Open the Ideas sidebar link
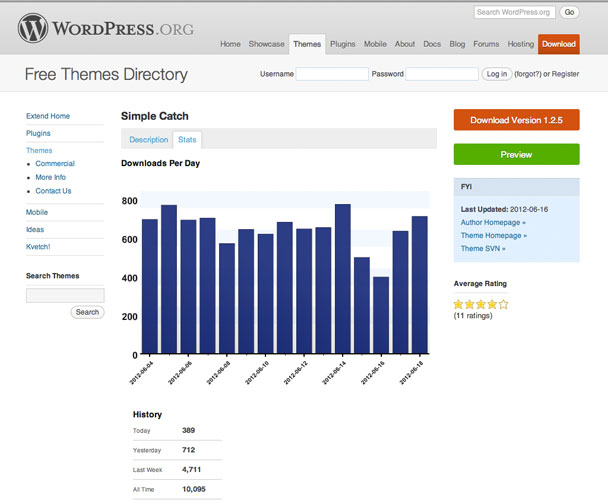 pyautogui.click(x=35, y=230)
